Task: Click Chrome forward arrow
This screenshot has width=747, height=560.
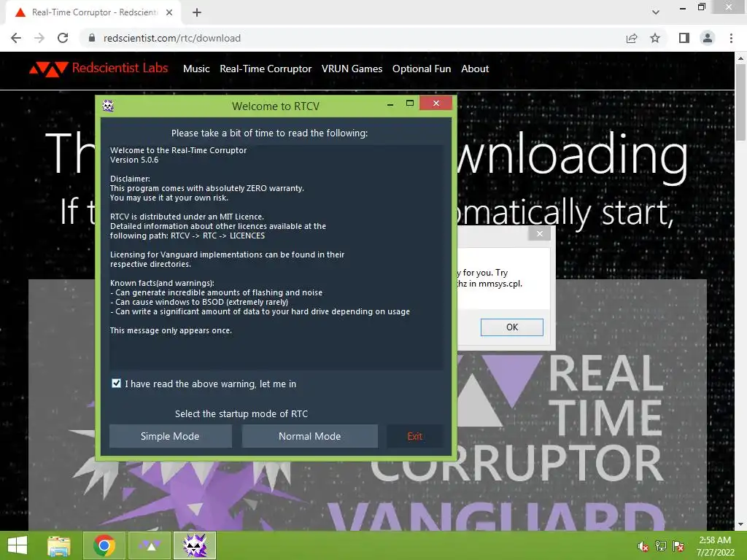Action: click(x=39, y=38)
